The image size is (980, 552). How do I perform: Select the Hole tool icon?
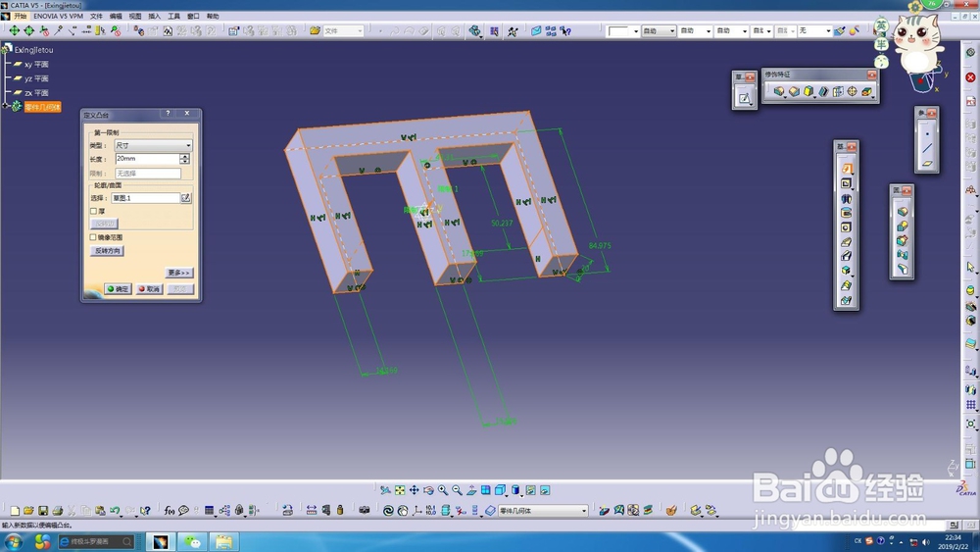(847, 226)
